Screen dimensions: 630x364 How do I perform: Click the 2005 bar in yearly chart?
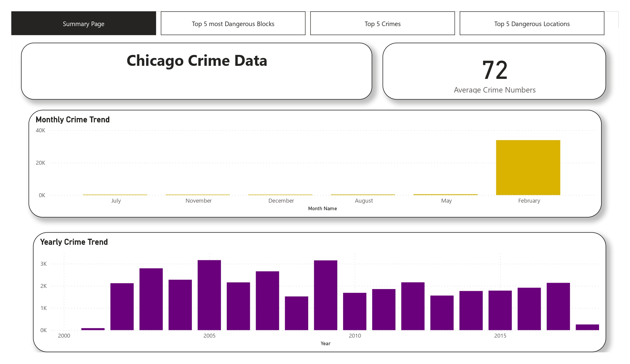[x=209, y=295]
